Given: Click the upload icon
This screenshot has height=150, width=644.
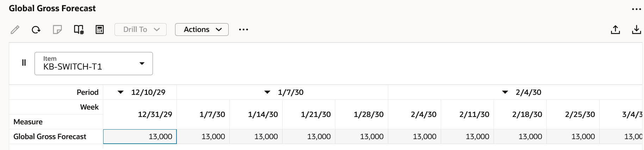Looking at the screenshot, I should point(615,30).
